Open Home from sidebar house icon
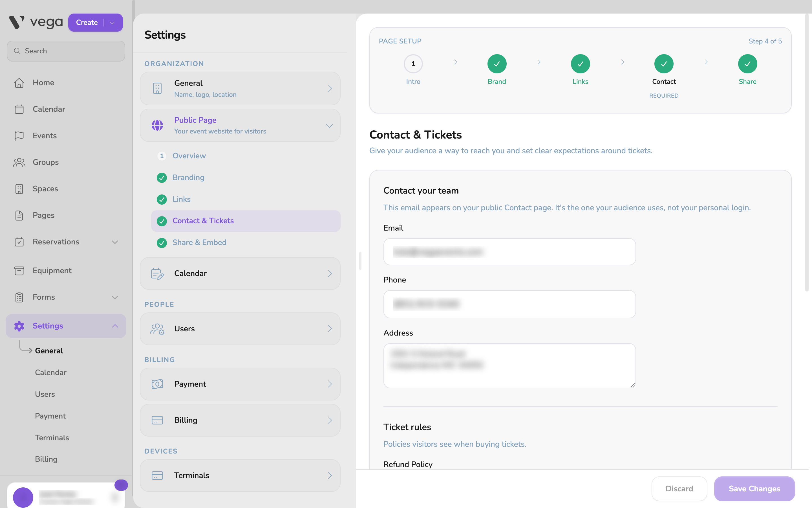The height and width of the screenshot is (508, 812). (x=19, y=83)
